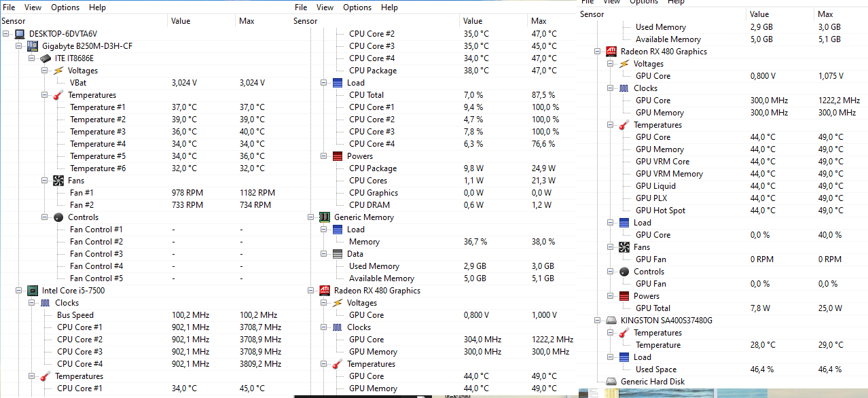The height and width of the screenshot is (398, 868).
Task: Select the Used Space row under KINGSTON
Action: click(655, 369)
